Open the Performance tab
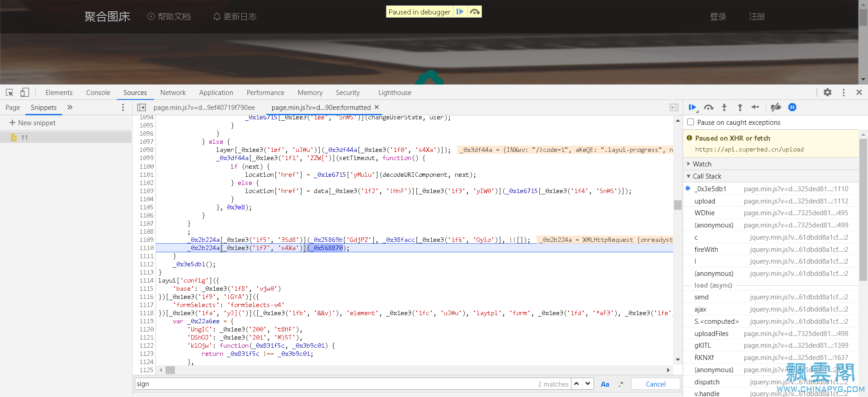The image size is (868, 397). tap(265, 92)
